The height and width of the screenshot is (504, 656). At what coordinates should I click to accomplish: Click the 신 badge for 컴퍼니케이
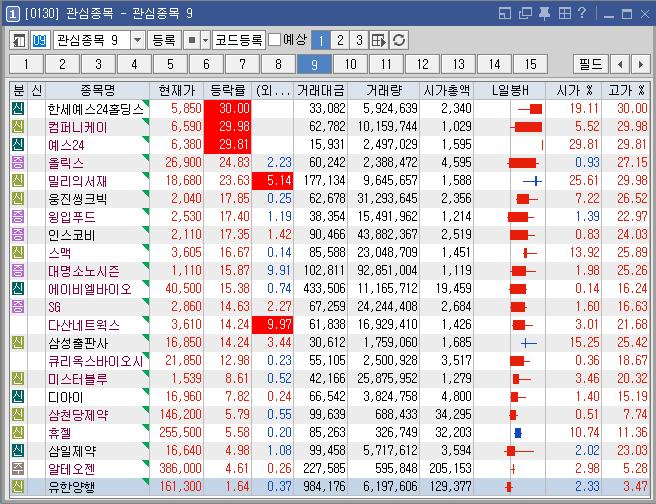coord(18,127)
